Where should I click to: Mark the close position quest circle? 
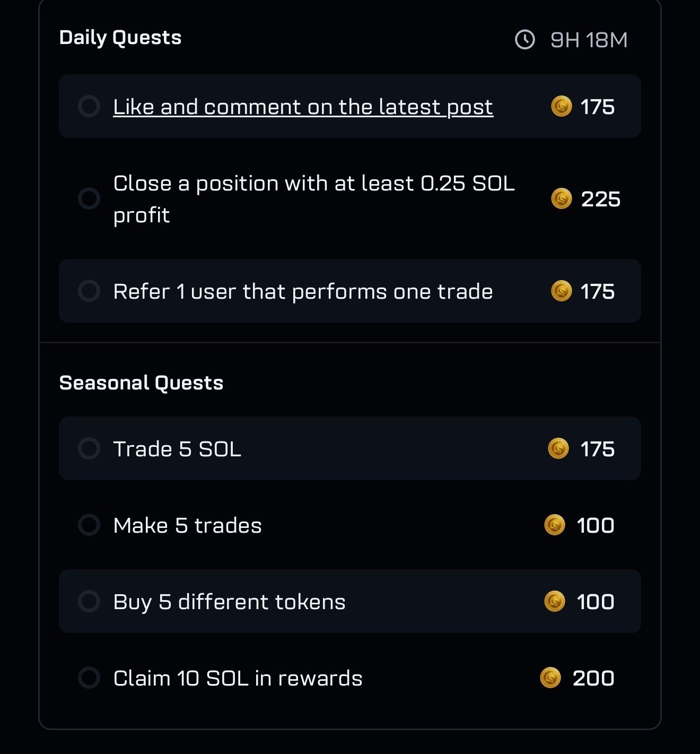pyautogui.click(x=89, y=198)
